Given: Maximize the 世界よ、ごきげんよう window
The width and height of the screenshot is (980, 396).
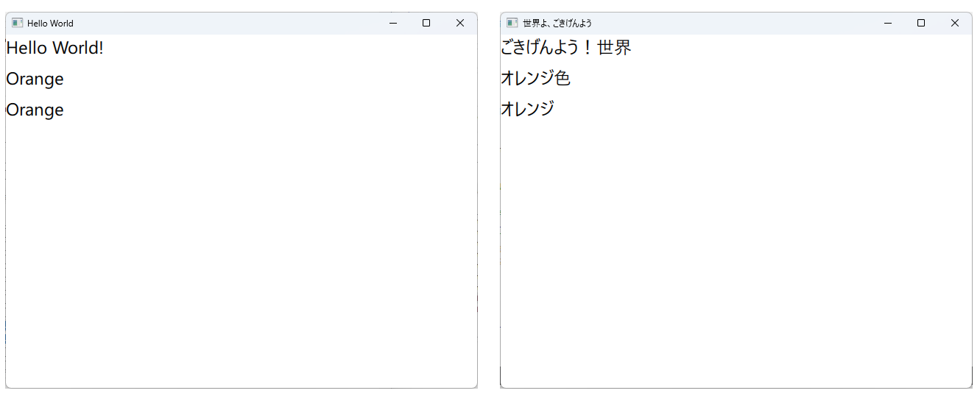Looking at the screenshot, I should coord(921,23).
